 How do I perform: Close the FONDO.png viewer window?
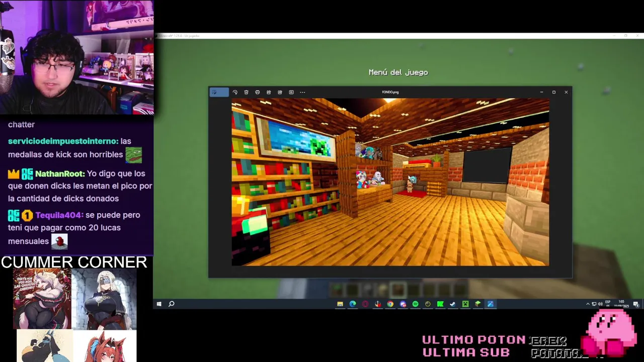566,92
